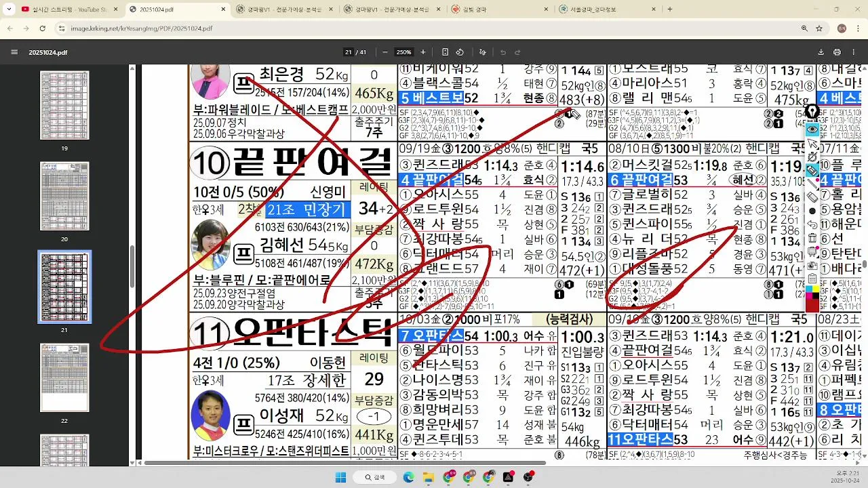Go back in browser history
868x488 pixels.
pyautogui.click(x=10, y=28)
